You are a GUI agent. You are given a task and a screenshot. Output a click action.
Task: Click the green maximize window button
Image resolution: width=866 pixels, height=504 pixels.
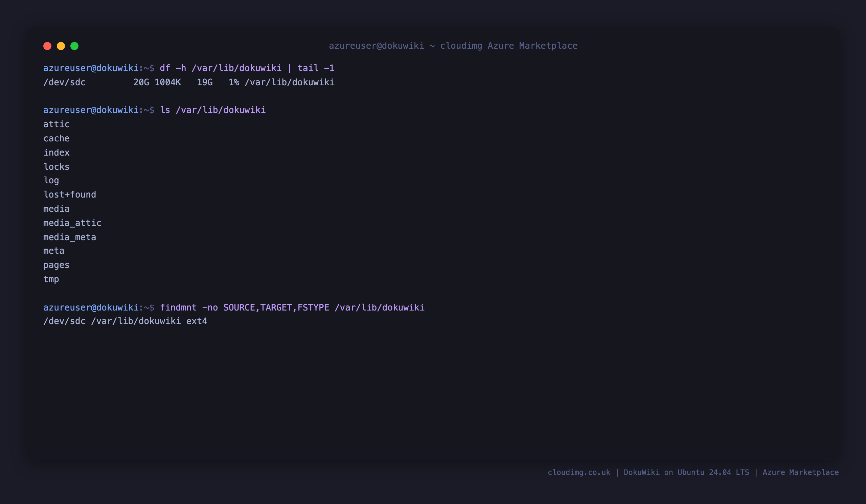tap(74, 46)
